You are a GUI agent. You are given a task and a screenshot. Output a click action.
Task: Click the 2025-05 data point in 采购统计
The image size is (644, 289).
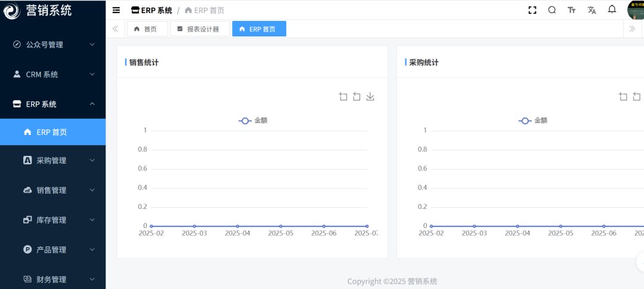point(561,226)
